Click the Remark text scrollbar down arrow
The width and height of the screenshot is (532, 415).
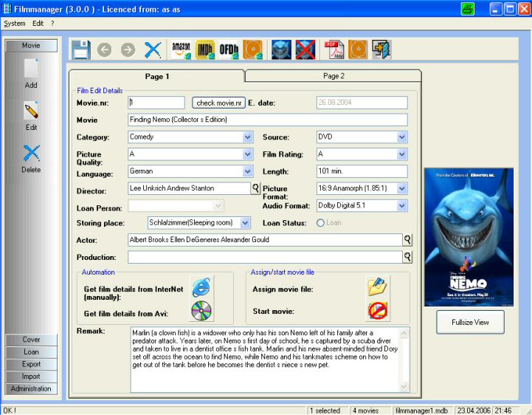tap(404, 387)
